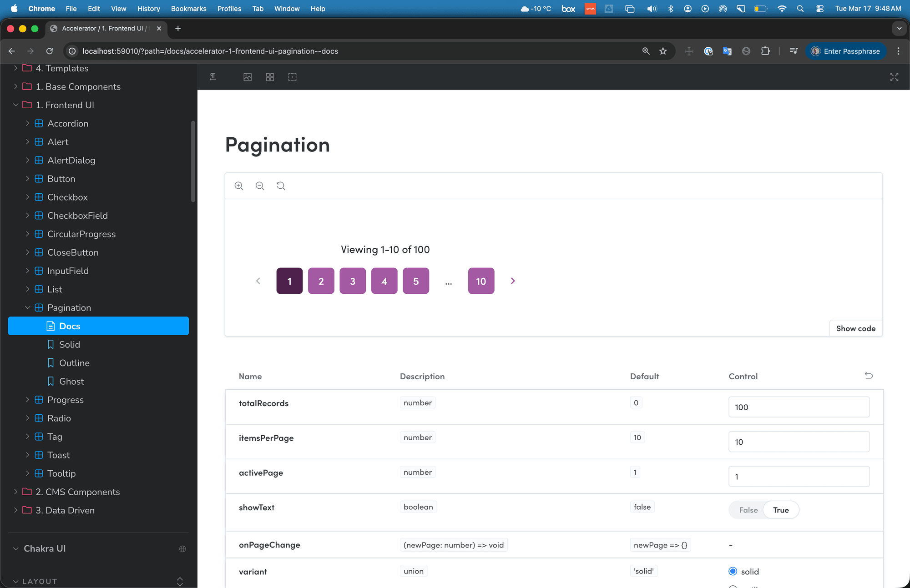
Task: Edit the totalRecords value field
Action: coord(799,407)
